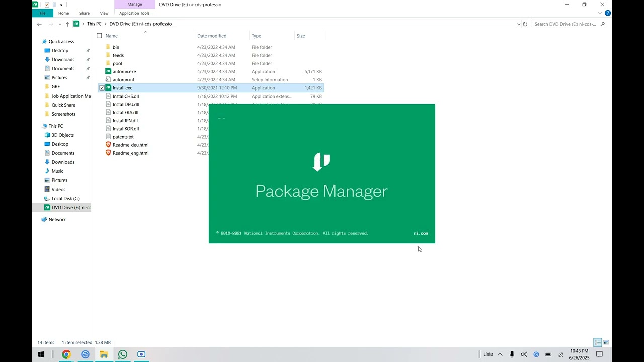Select 3D Objects under This PC
Screen dimensions: 644x362
click(62, 135)
